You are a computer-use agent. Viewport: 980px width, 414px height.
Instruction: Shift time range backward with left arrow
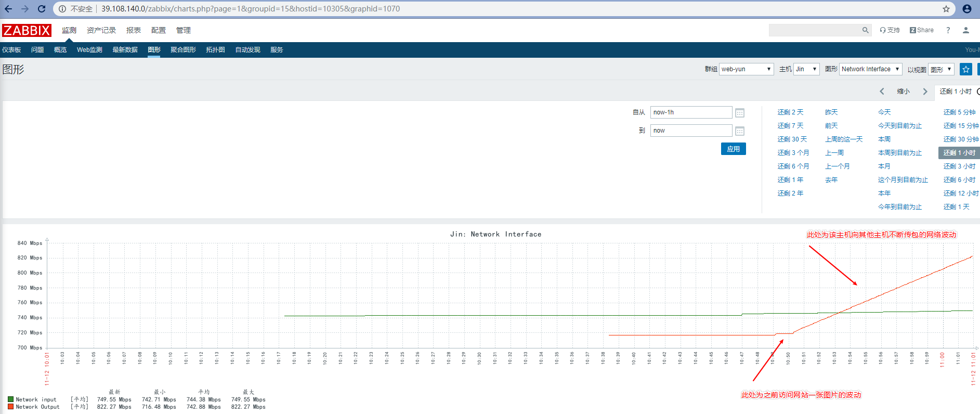tap(882, 92)
